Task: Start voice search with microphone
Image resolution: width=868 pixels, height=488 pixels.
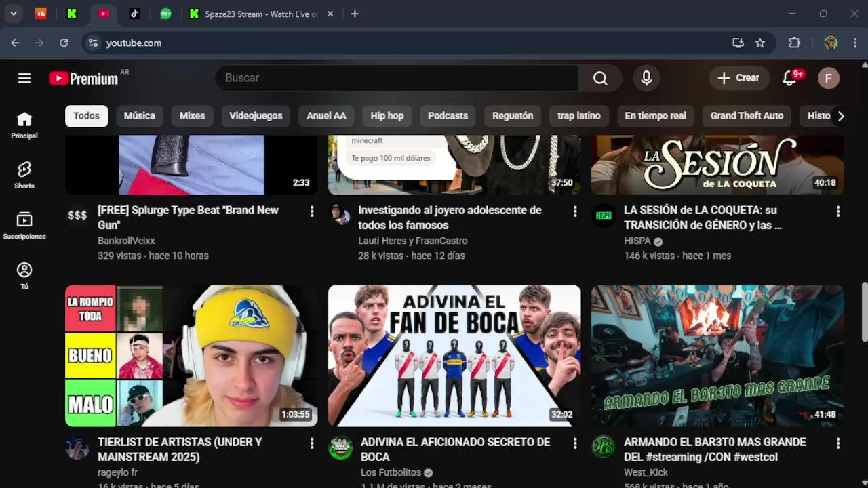Action: tap(646, 78)
